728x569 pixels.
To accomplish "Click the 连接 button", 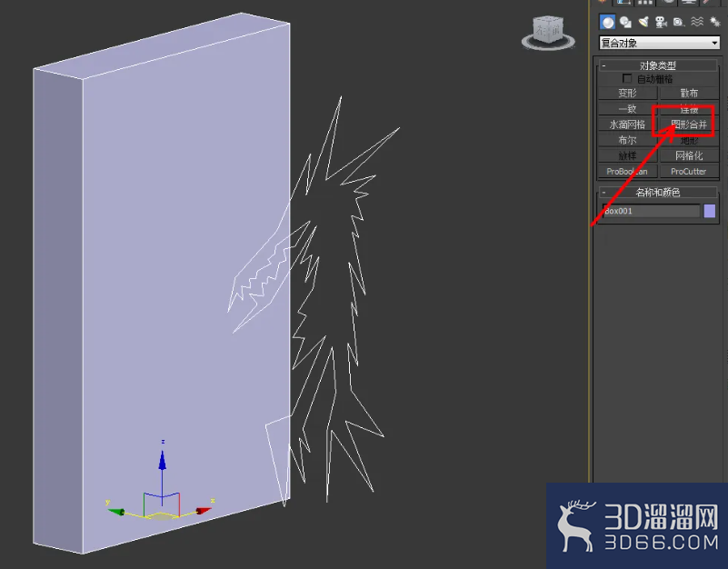I will coord(689,109).
